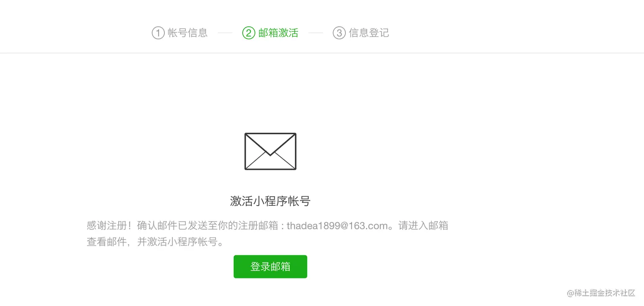Click the 稀土掘金技术社区 watermark text
This screenshot has height=306, width=644.
(605, 293)
